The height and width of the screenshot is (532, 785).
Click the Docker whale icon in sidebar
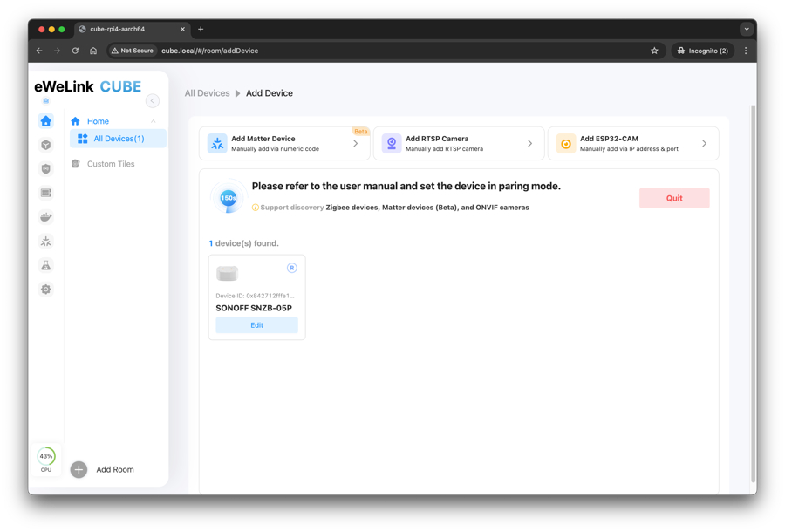(x=46, y=217)
